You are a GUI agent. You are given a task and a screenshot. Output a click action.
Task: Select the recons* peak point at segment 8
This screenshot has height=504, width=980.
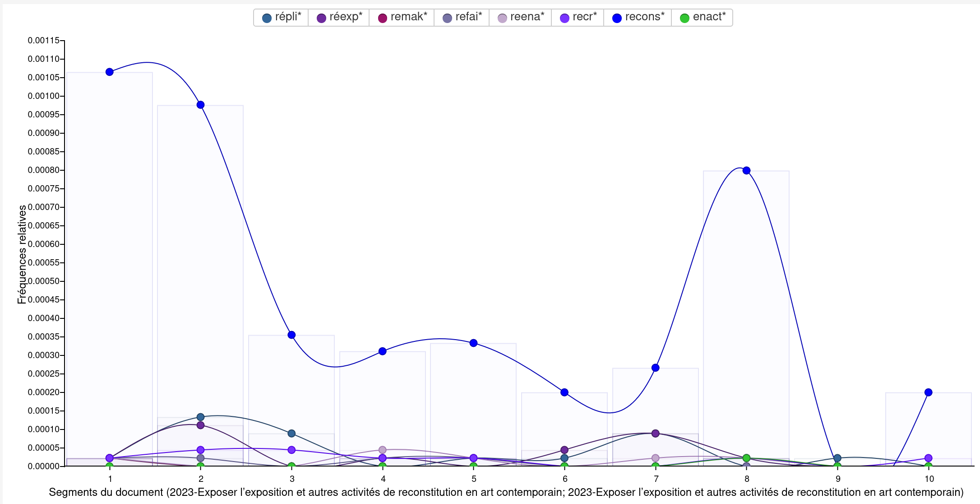(x=746, y=170)
